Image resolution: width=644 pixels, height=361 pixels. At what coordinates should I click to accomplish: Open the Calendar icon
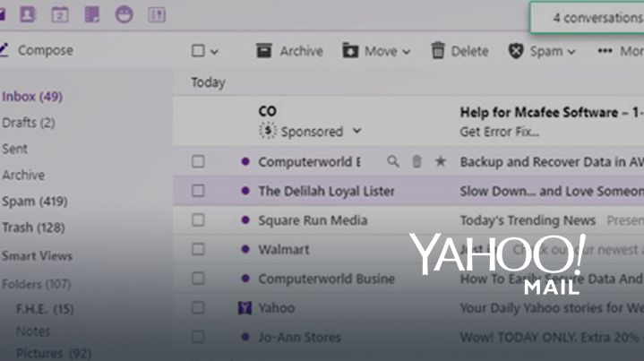tap(59, 15)
